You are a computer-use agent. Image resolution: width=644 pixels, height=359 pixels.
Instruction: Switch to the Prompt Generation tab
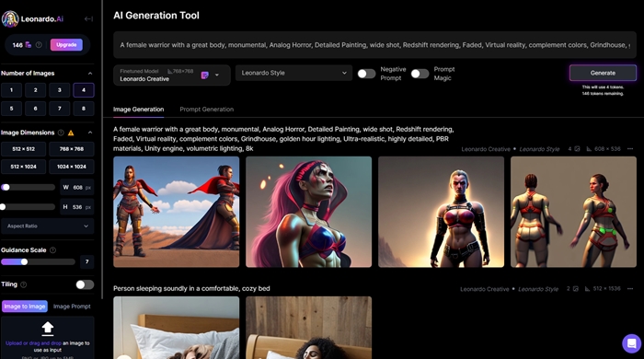[x=207, y=110]
